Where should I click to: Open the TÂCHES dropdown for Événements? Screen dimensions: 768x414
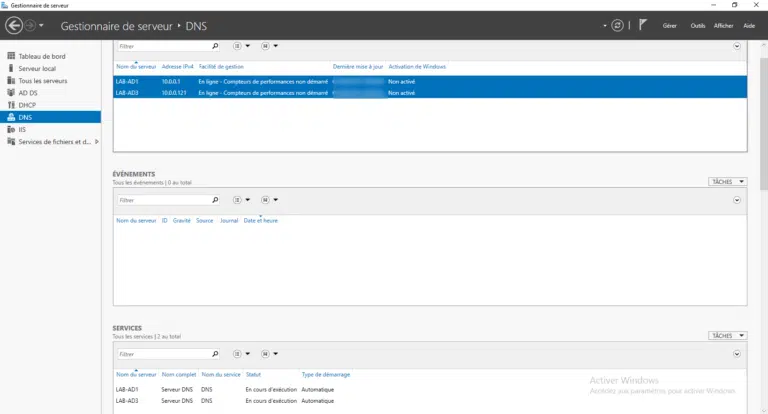click(727, 182)
